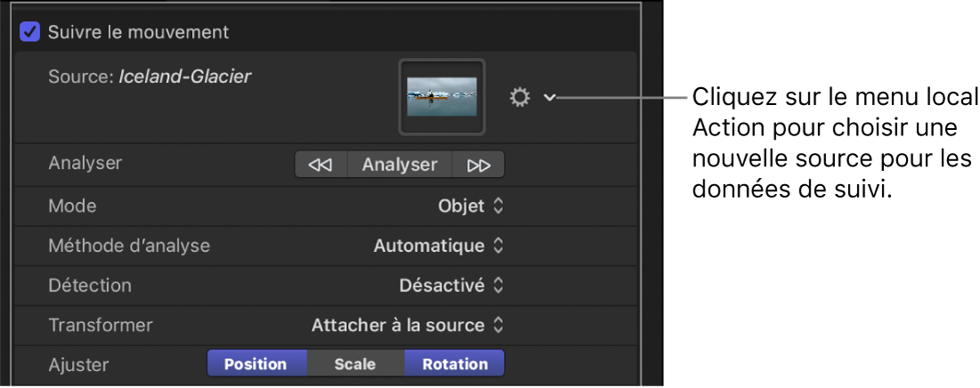This screenshot has width=980, height=388.
Task: Open the Transformer Attacher à la source menu
Action: click(408, 326)
